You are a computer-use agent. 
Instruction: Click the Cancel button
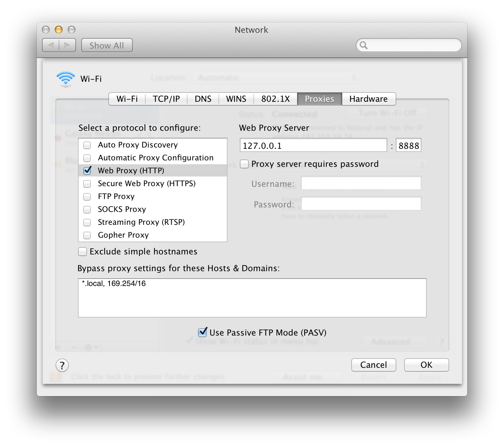pyautogui.click(x=373, y=365)
